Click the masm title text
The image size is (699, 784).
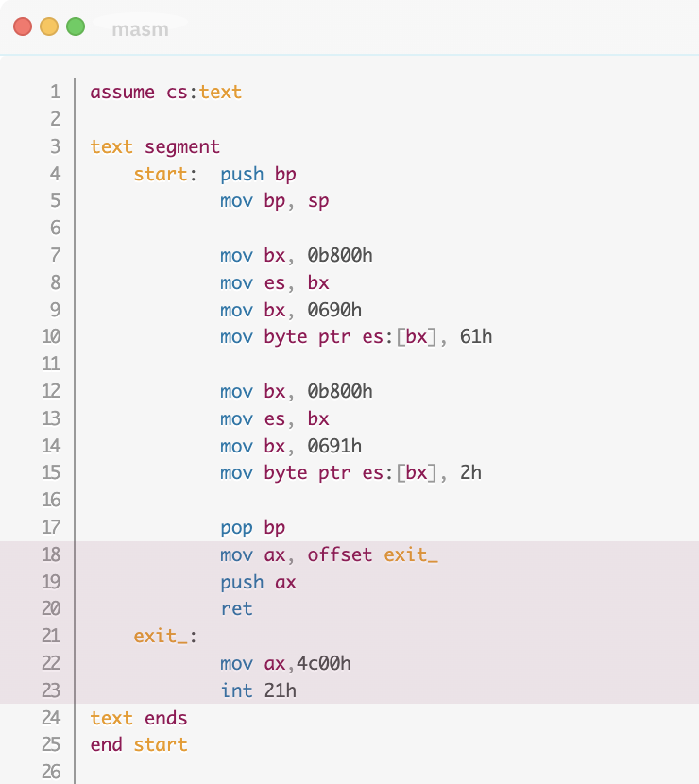pyautogui.click(x=140, y=29)
